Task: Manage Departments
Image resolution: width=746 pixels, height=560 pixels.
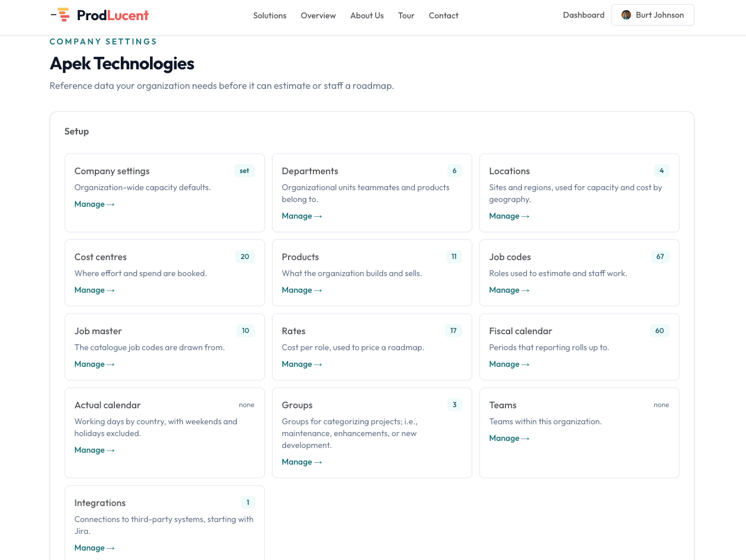Action: 302,216
